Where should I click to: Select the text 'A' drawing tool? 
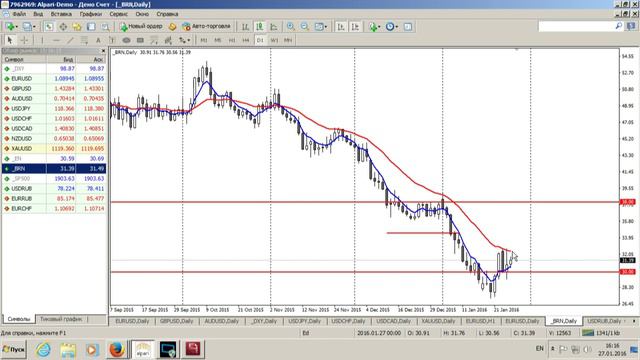point(98,40)
